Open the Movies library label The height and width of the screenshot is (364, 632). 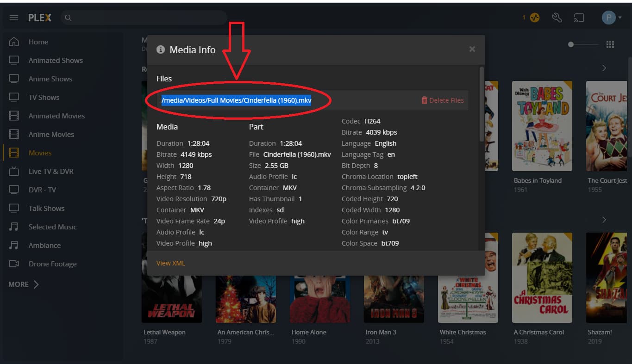tap(40, 153)
